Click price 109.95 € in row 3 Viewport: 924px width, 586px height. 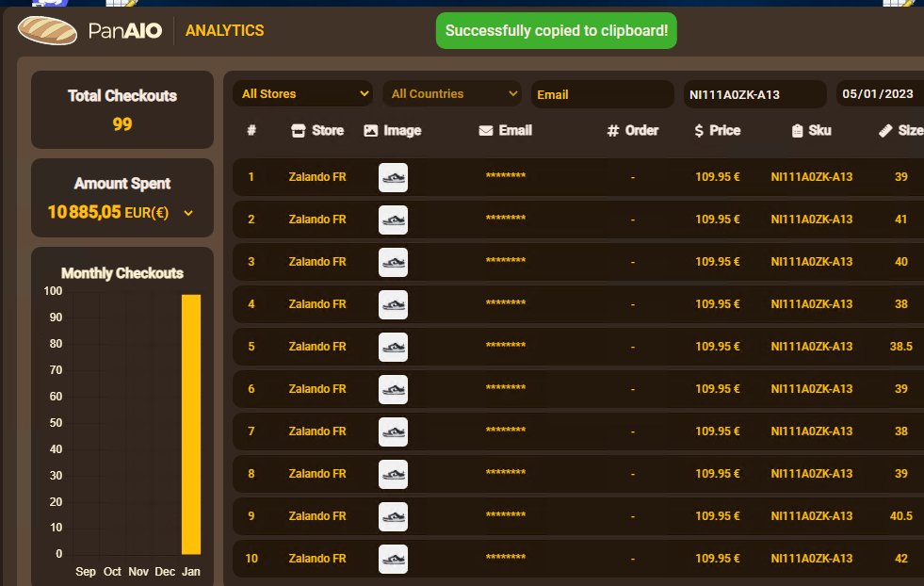(x=717, y=262)
